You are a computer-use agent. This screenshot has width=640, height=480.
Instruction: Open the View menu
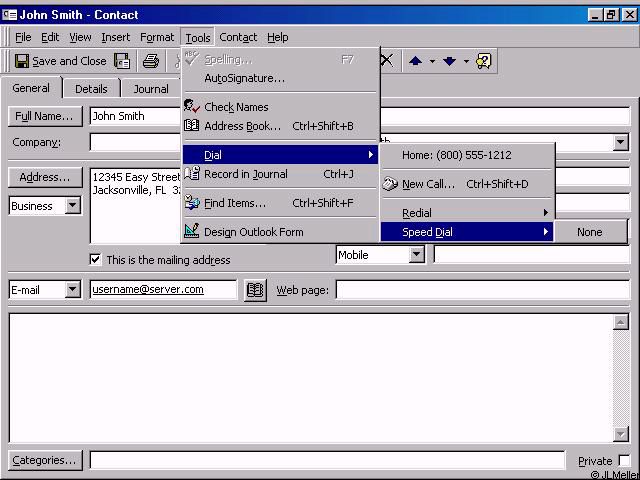click(80, 38)
